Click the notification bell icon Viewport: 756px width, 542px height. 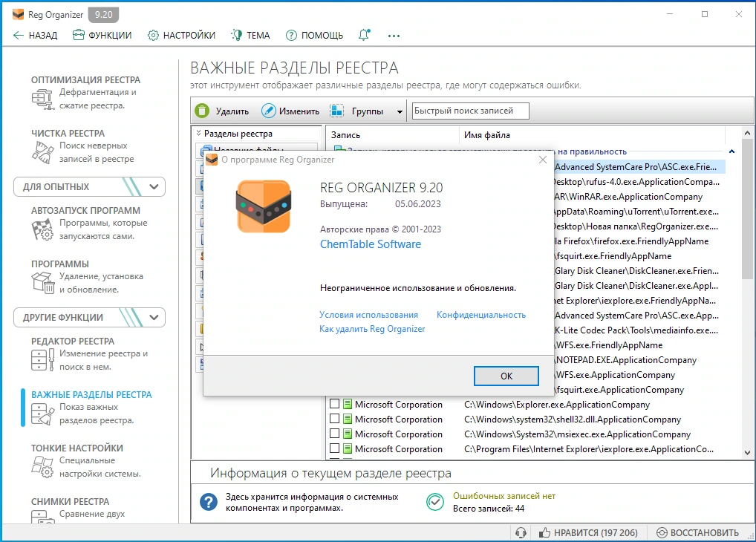tap(364, 35)
